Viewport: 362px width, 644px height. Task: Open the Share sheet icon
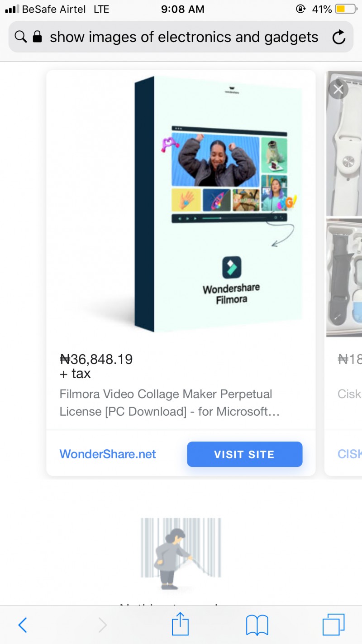point(180,624)
